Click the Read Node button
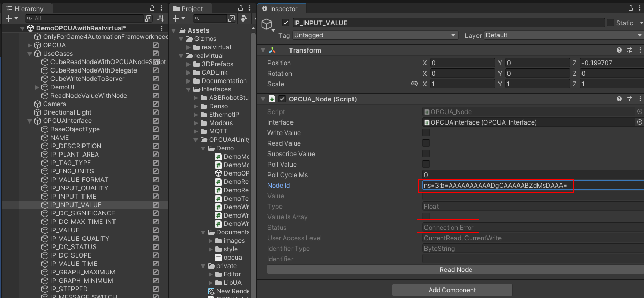644x298 pixels. coord(455,270)
